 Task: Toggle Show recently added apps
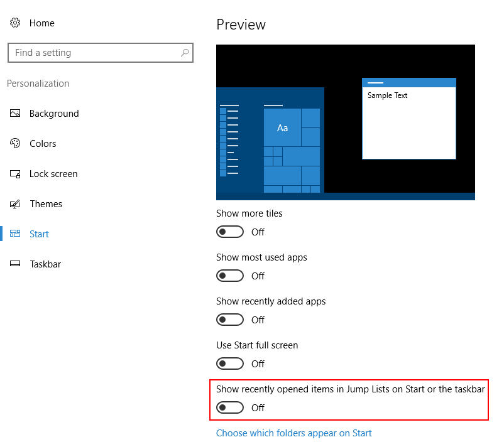(x=230, y=320)
